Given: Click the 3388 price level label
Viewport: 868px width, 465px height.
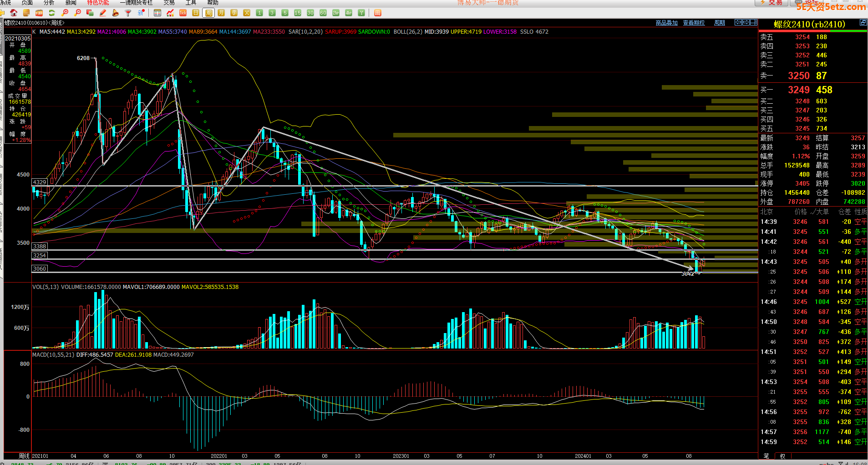Looking at the screenshot, I should point(40,247).
